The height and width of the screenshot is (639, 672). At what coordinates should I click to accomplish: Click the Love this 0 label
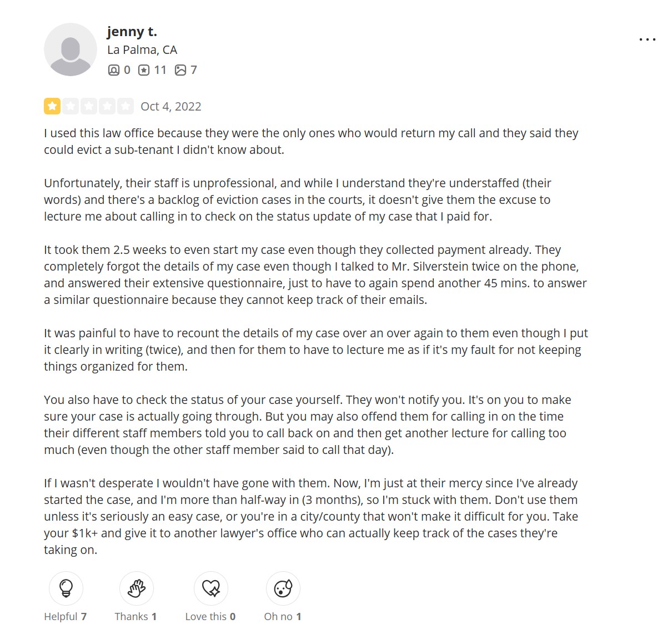[210, 617]
